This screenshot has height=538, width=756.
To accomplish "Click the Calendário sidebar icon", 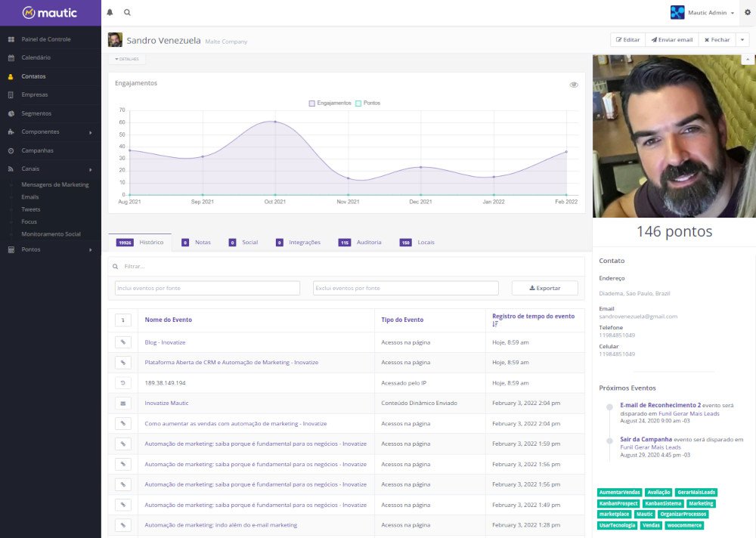I will point(11,57).
